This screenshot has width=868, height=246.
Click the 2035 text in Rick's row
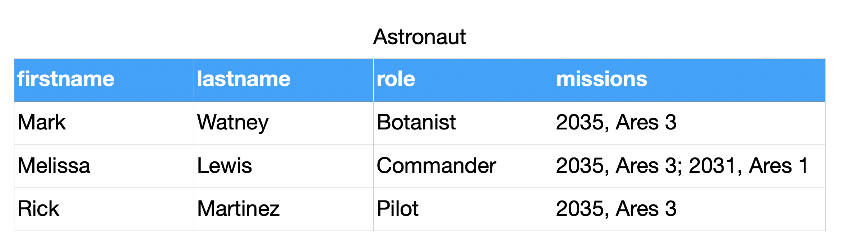(580, 209)
